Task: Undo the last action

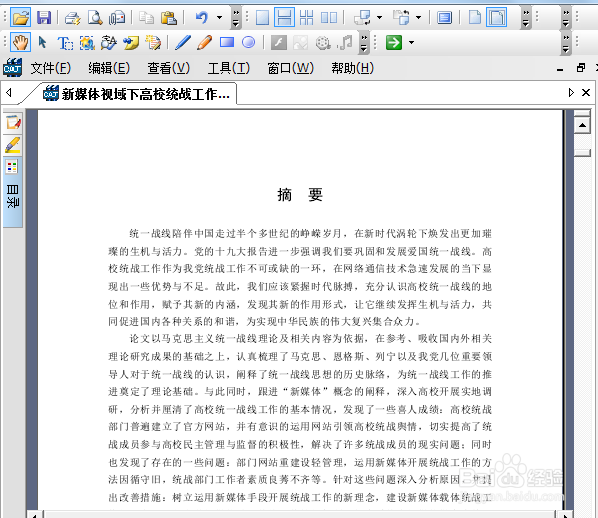Action: pos(202,18)
